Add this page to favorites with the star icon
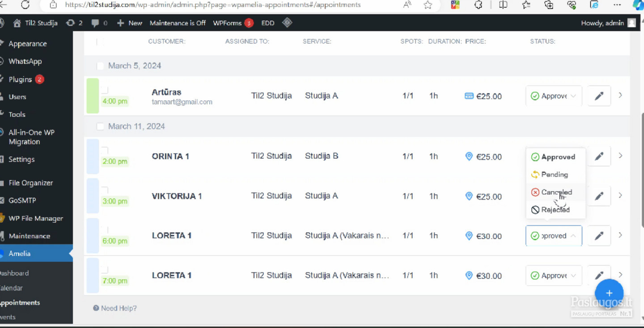 point(428,5)
